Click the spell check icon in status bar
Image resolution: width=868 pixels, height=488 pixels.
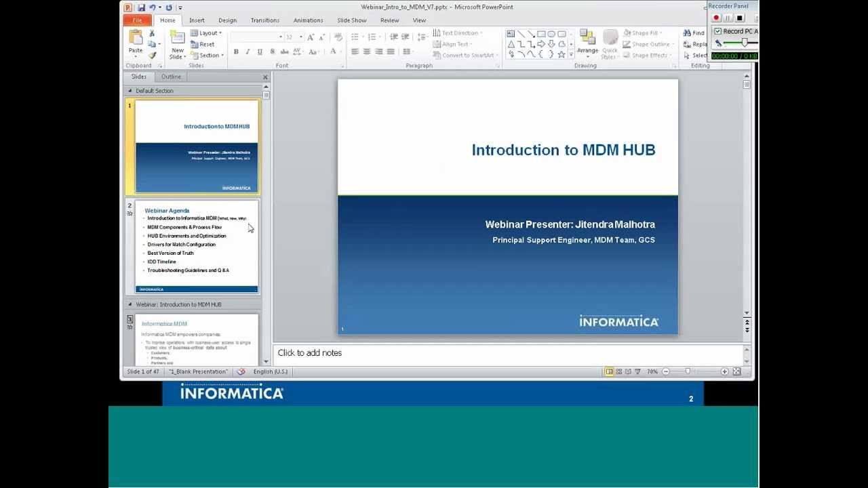pos(241,371)
